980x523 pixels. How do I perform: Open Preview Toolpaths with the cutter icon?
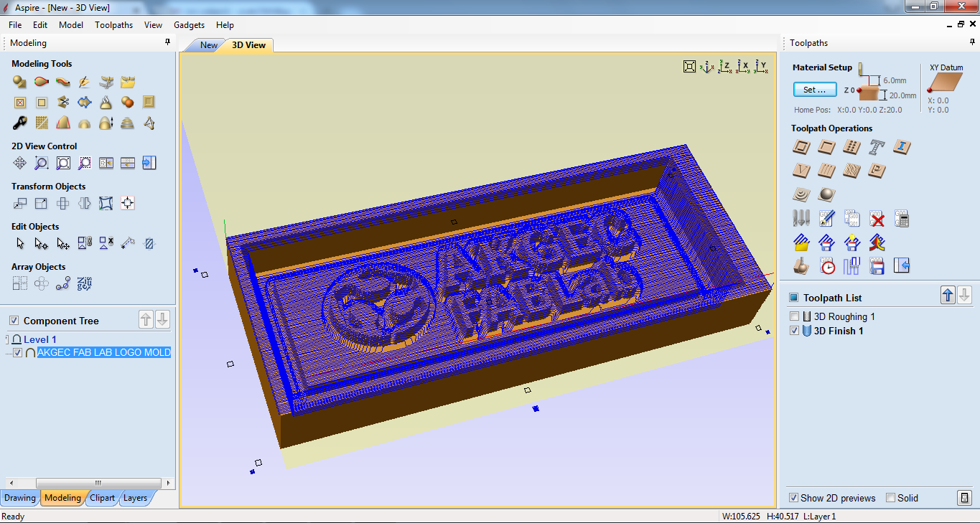coord(801,266)
